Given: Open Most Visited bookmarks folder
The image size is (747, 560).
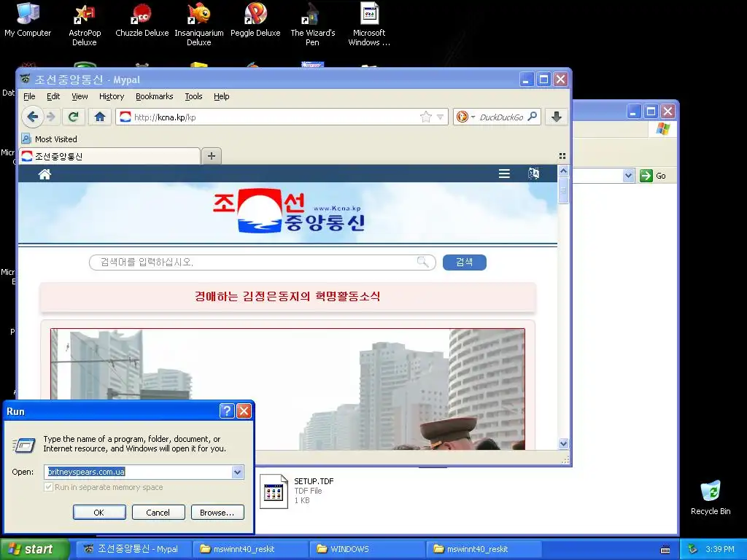Looking at the screenshot, I should click(49, 139).
